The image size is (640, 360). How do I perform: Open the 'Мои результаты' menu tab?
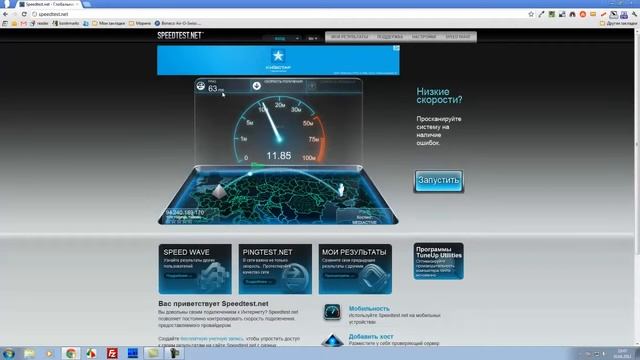coord(349,37)
